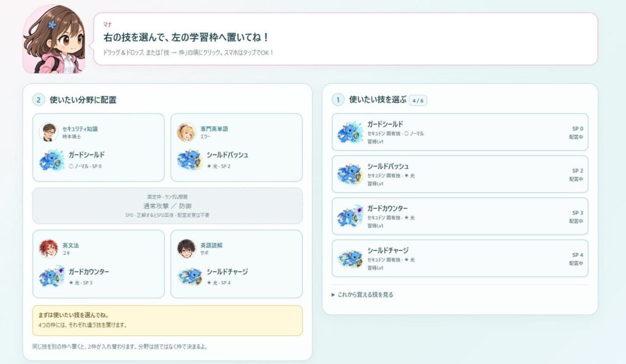Screen dimensions: 626x364
Task: Click the blonde avatar in 専門英単語 slot
Action: (x=186, y=132)
